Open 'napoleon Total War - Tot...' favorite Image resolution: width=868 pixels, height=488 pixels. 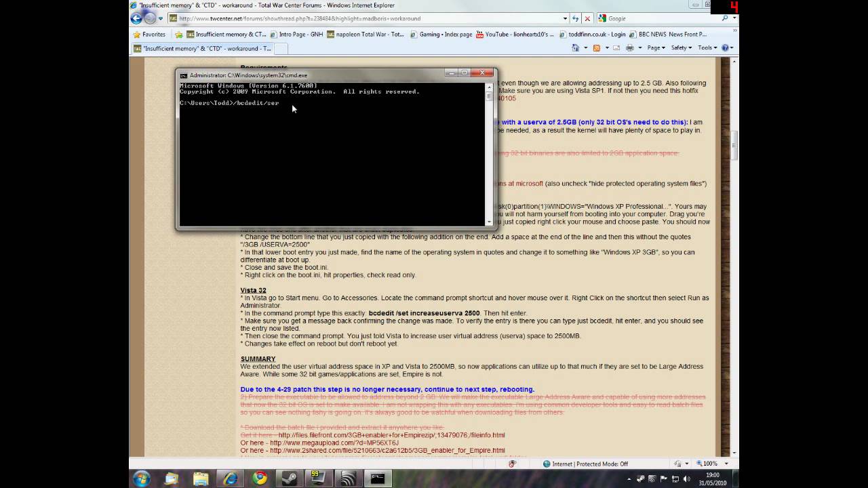click(366, 34)
